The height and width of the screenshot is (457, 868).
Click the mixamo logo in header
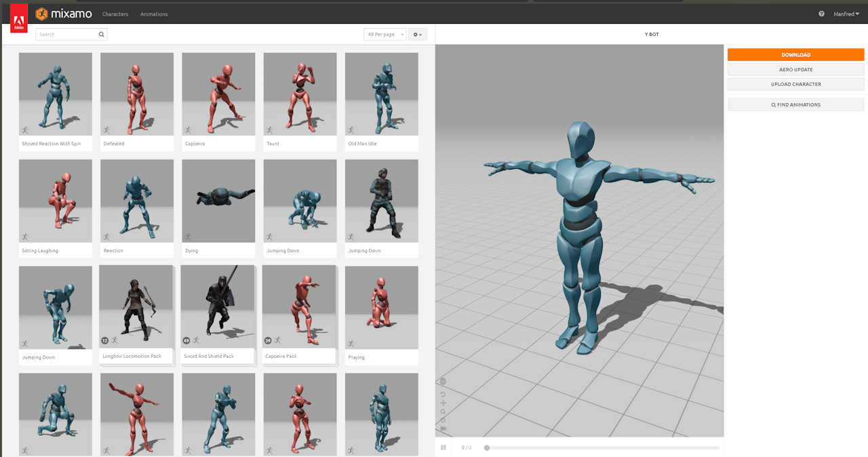point(64,14)
